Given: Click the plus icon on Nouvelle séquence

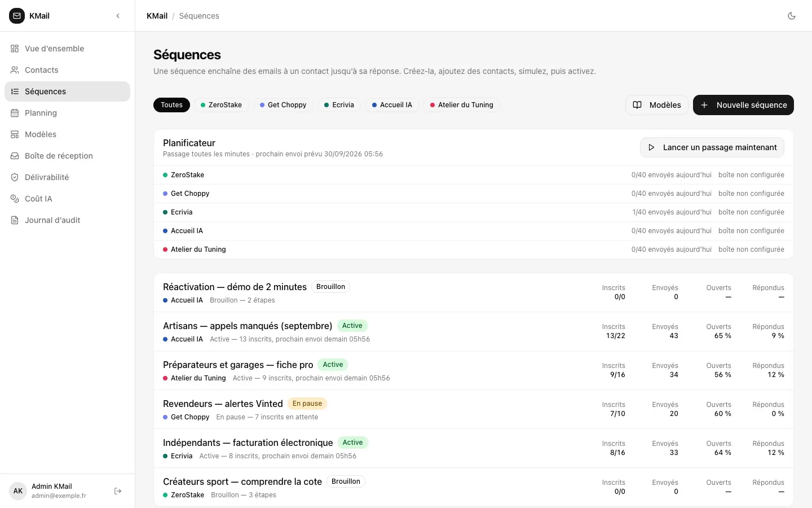Looking at the screenshot, I should [704, 105].
